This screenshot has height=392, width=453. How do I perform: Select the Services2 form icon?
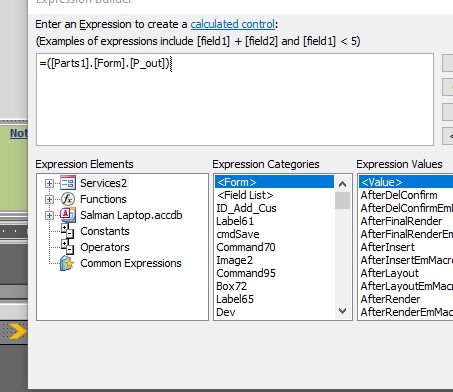click(x=68, y=183)
